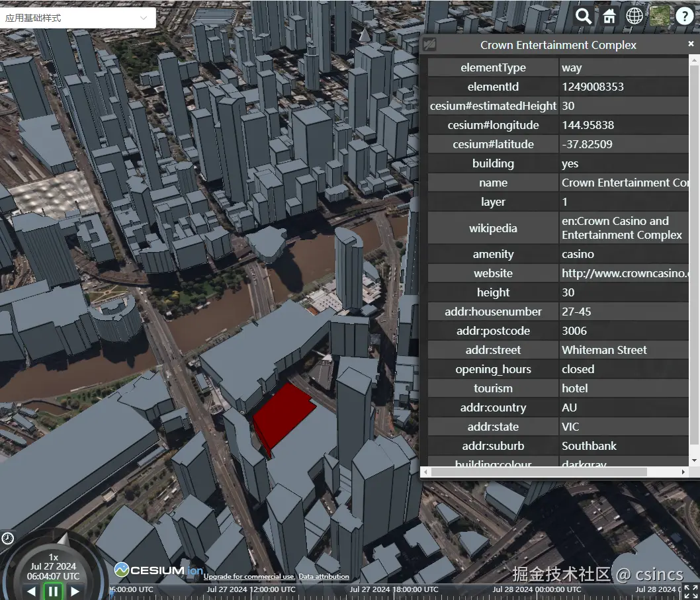This screenshot has width=700, height=600.
Task: Select addr:suburb value Southbank
Action: coord(589,446)
